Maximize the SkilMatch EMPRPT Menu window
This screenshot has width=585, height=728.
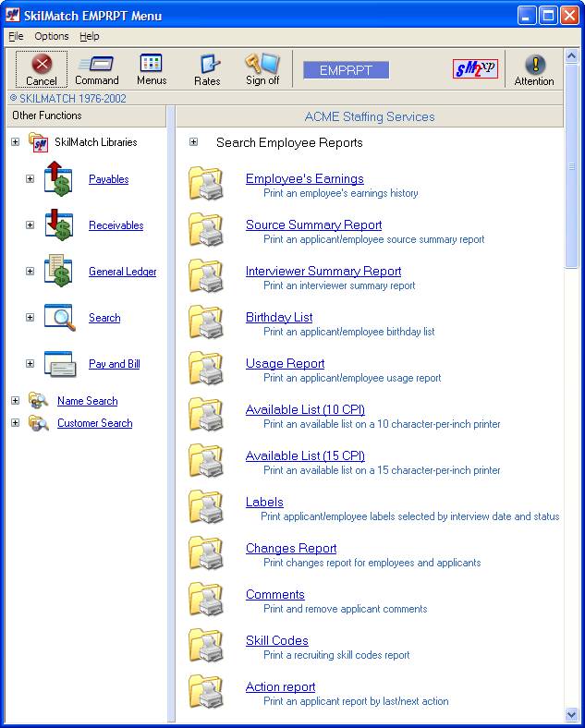tap(548, 16)
